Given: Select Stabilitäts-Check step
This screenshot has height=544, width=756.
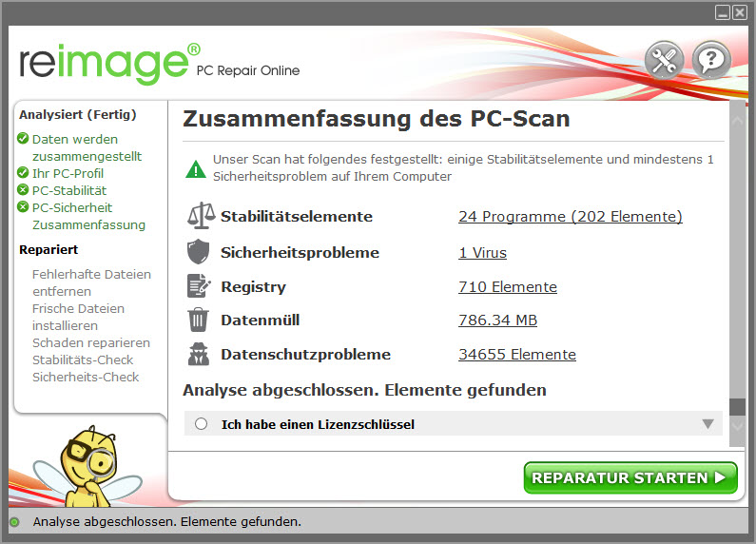Looking at the screenshot, I should [x=83, y=359].
